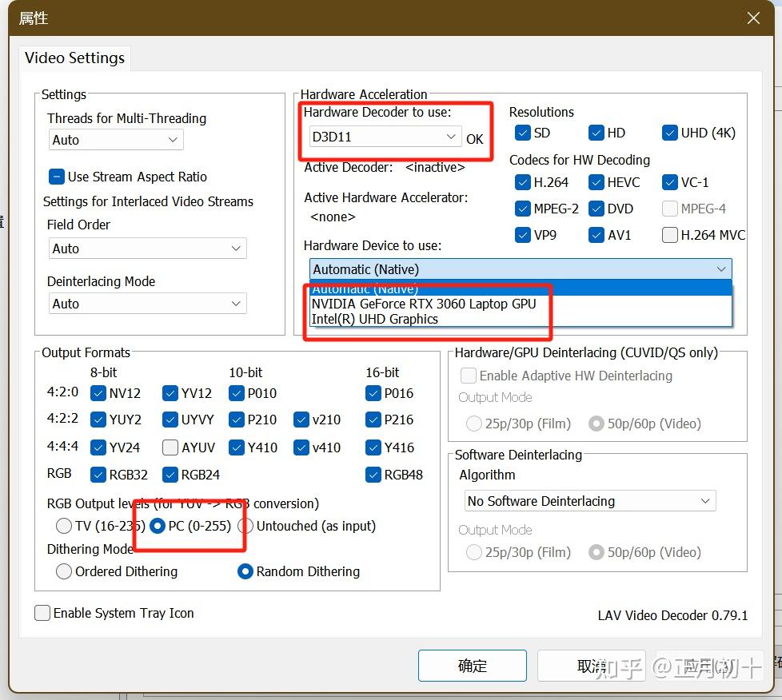Toggle Y410 output format checkbox

click(237, 447)
